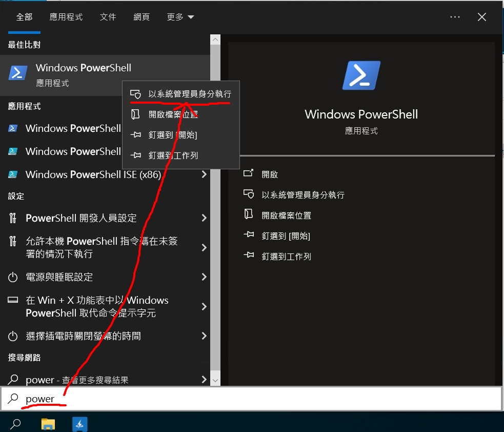Open File Explorer from the taskbar
Image resolution: width=504 pixels, height=432 pixels.
pos(48,424)
